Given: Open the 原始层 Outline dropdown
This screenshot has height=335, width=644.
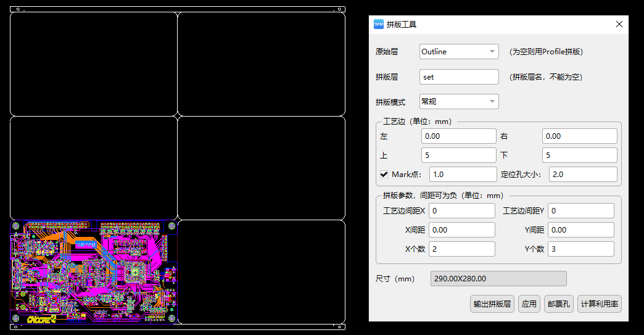Looking at the screenshot, I should 459,51.
